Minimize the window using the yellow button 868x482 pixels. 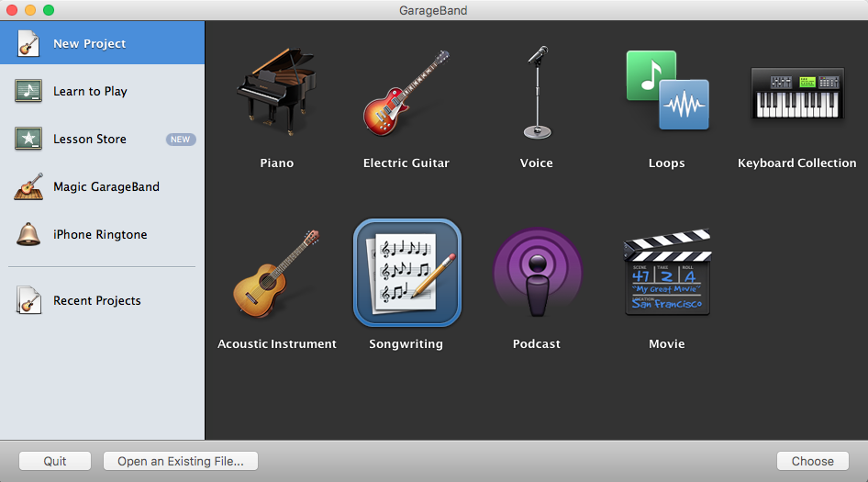30,10
